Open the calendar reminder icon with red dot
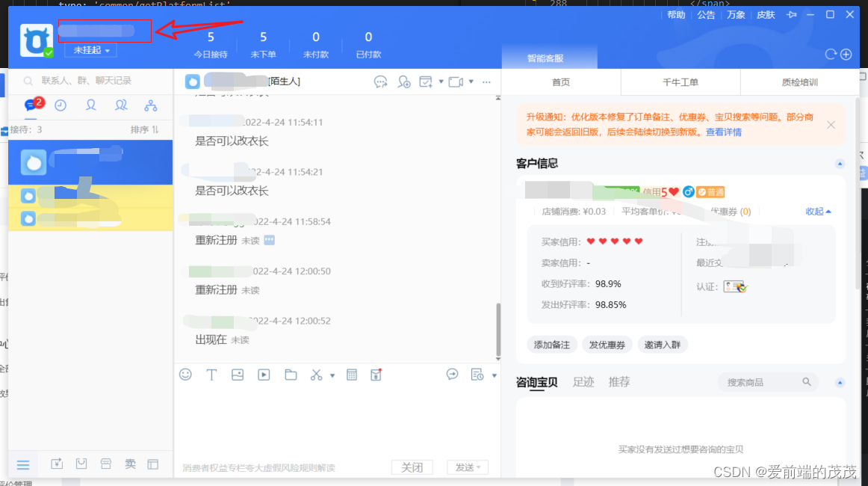868x486 pixels. coord(376,375)
